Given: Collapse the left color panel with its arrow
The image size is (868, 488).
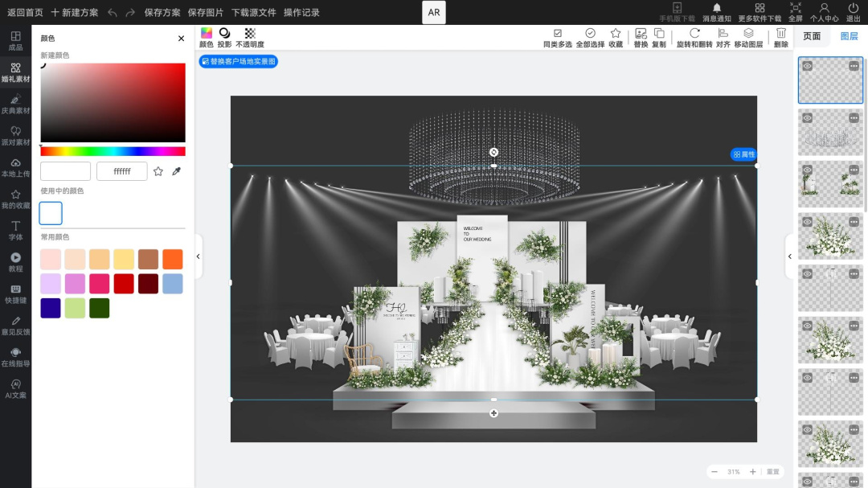Looking at the screenshot, I should pyautogui.click(x=199, y=256).
